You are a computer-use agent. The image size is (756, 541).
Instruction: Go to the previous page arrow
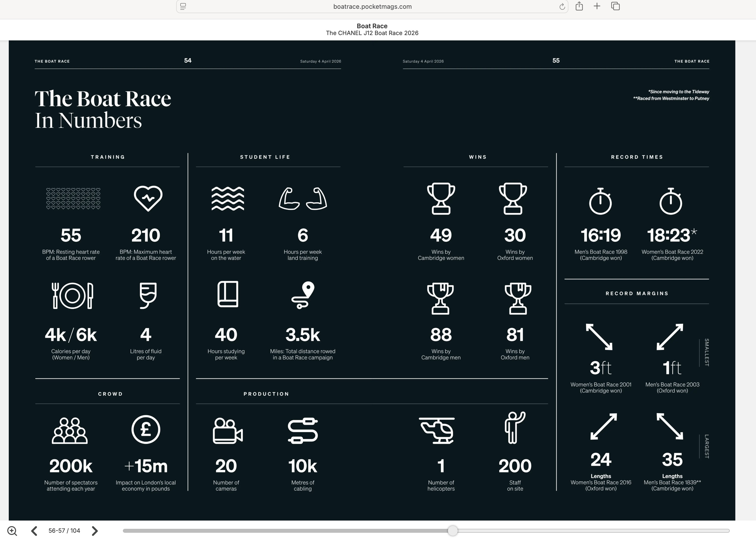point(34,531)
